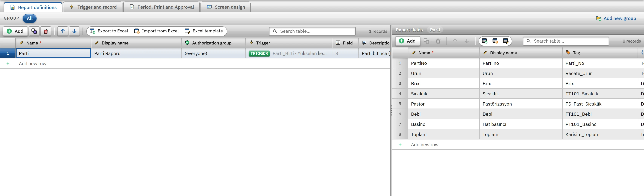
Task: Open the (everyone) authorization group cell
Action: pos(213,53)
